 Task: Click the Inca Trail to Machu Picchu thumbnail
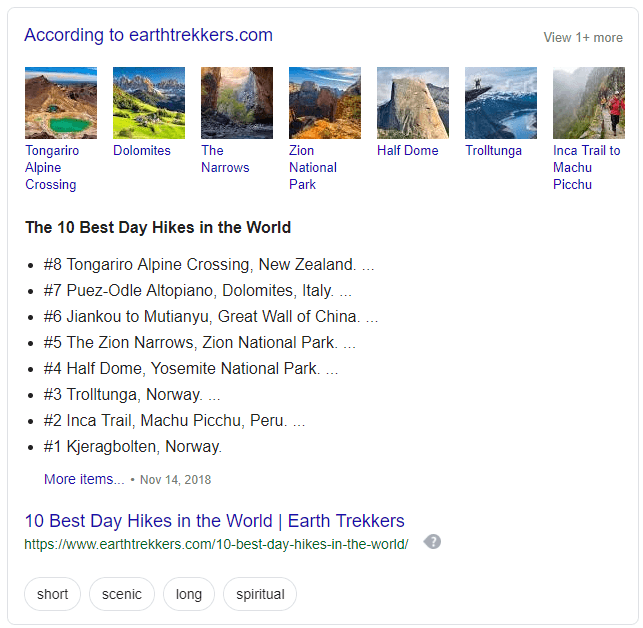(588, 103)
